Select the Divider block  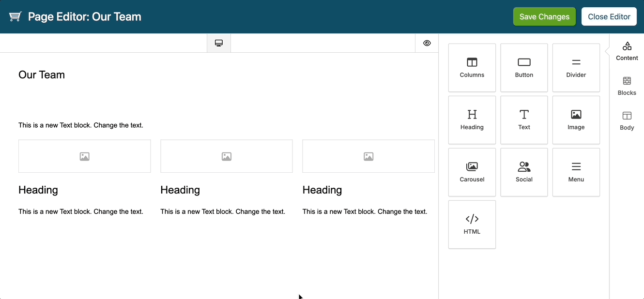coord(576,67)
